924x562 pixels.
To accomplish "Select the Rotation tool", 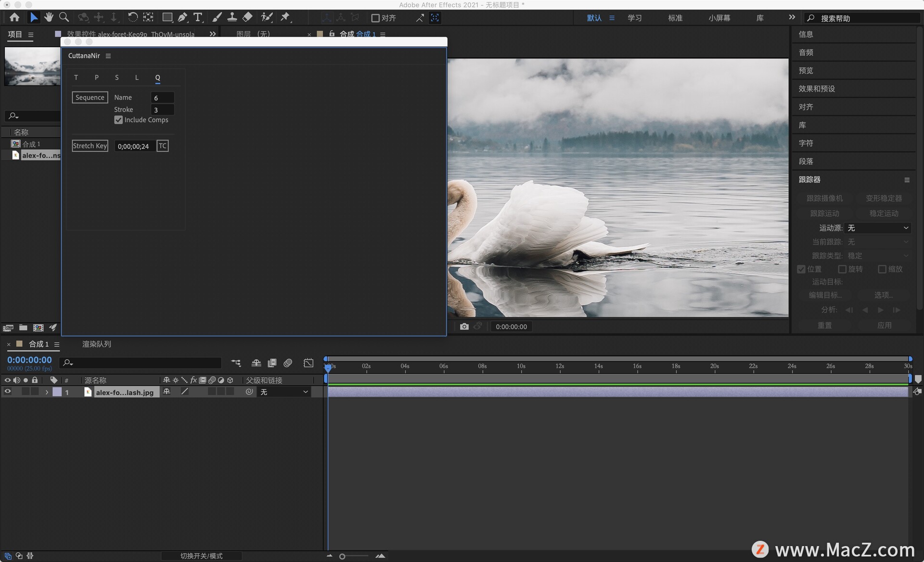I will pyautogui.click(x=132, y=18).
